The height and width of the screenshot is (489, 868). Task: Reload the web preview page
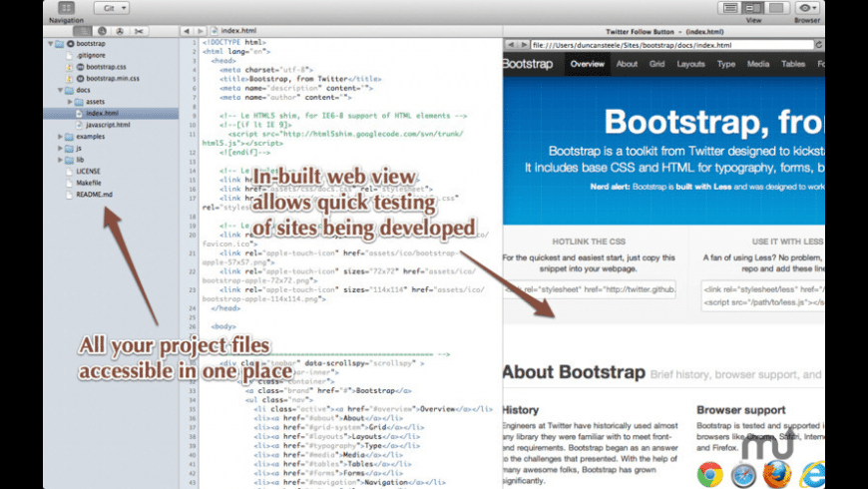coord(818,45)
